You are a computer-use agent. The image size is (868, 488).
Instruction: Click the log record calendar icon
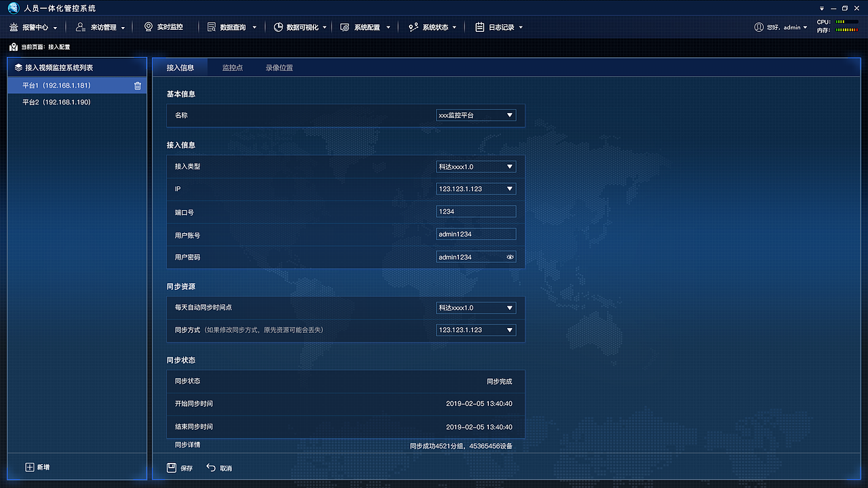point(479,27)
